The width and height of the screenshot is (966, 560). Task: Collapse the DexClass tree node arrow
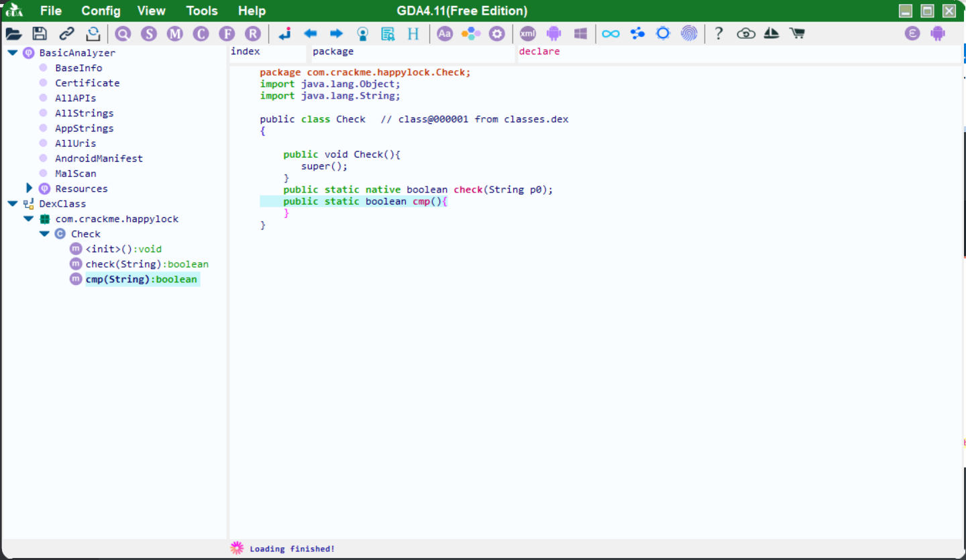click(13, 204)
